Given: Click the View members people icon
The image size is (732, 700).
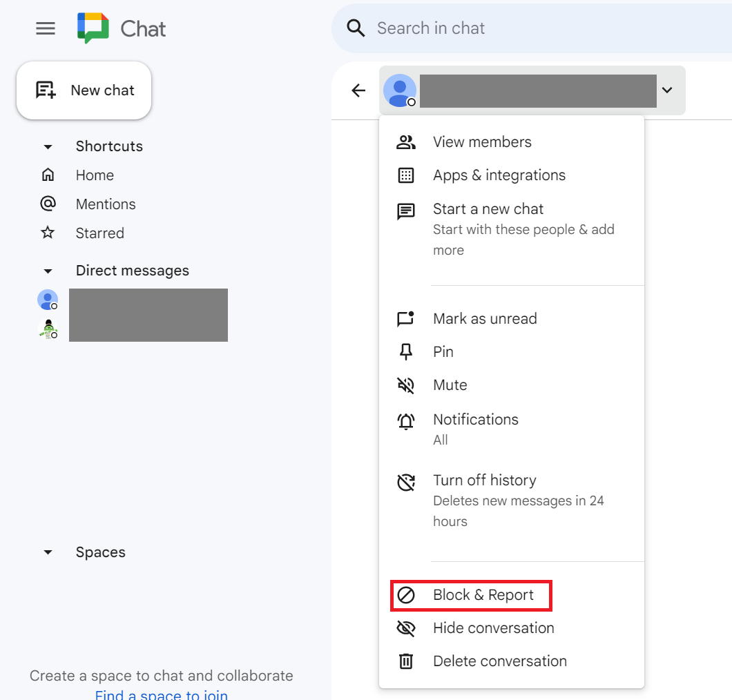Looking at the screenshot, I should tap(405, 142).
